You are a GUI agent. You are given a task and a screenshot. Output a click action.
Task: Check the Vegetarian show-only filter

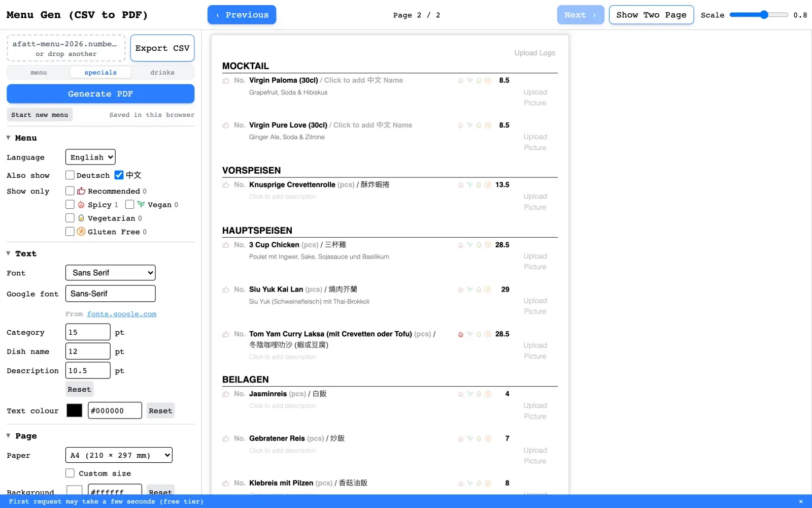(x=70, y=218)
